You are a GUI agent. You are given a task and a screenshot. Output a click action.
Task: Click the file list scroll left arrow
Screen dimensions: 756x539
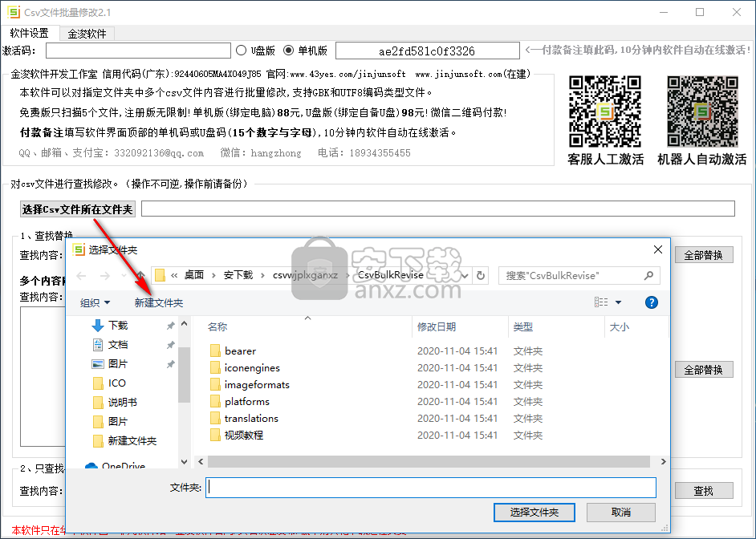click(201, 461)
